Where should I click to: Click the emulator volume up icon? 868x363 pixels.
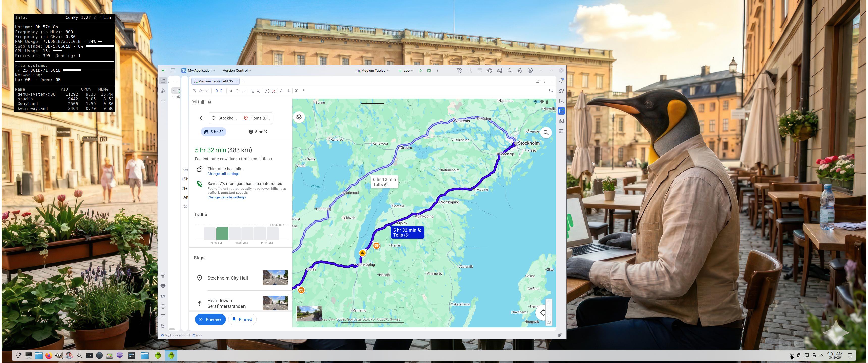[201, 91]
